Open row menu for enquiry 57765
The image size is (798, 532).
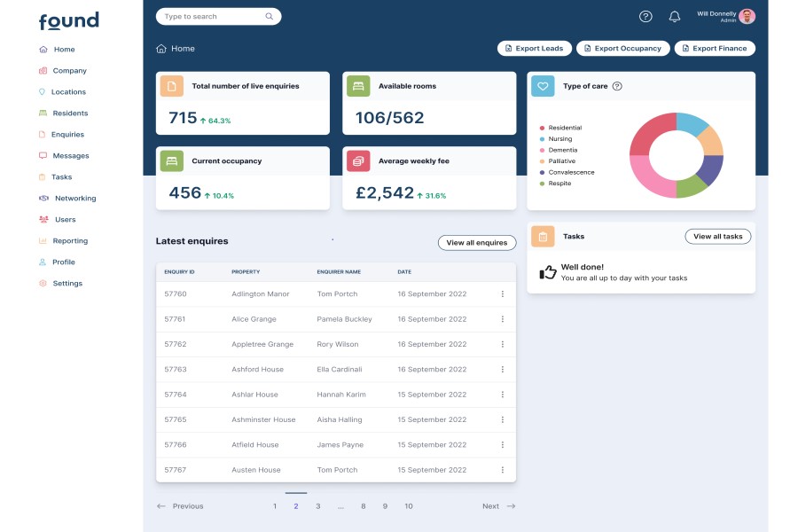point(503,419)
